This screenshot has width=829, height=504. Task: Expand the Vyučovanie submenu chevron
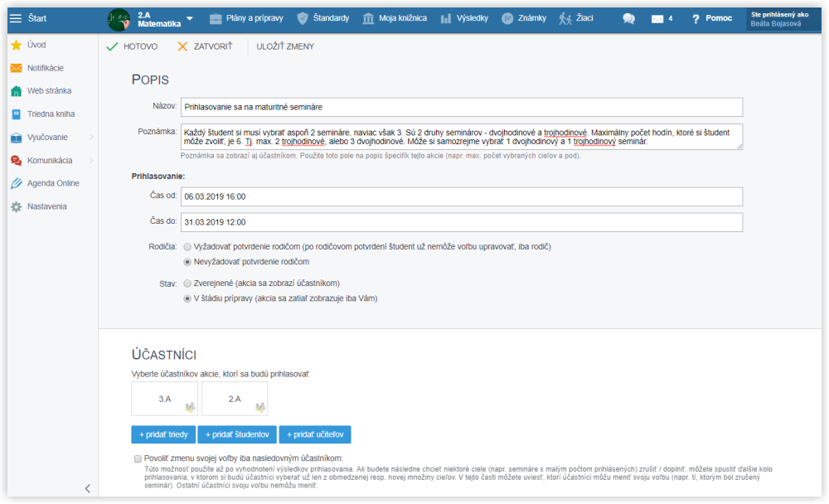coord(91,138)
